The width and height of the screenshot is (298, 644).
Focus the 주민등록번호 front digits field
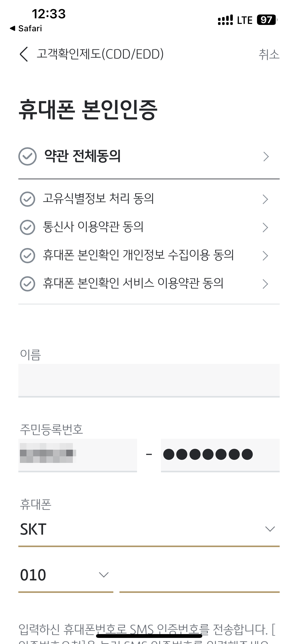78,455
